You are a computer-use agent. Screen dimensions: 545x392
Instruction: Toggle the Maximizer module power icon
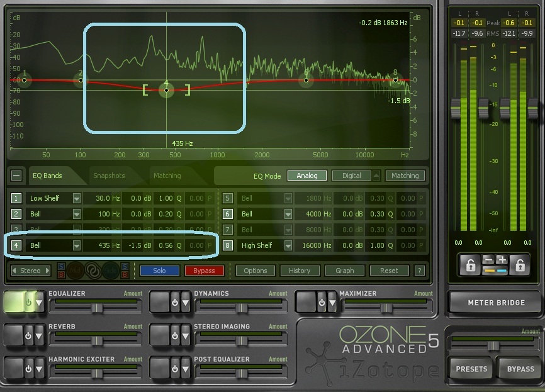click(x=322, y=303)
